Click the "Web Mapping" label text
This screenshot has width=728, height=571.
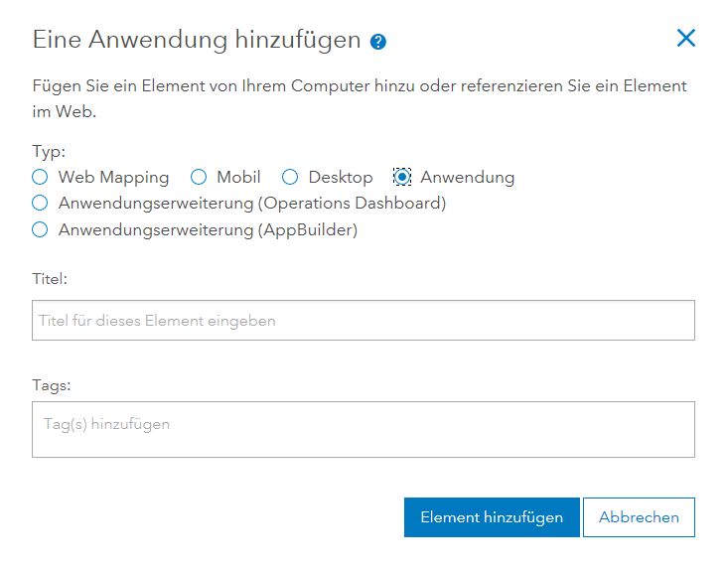pyautogui.click(x=113, y=178)
